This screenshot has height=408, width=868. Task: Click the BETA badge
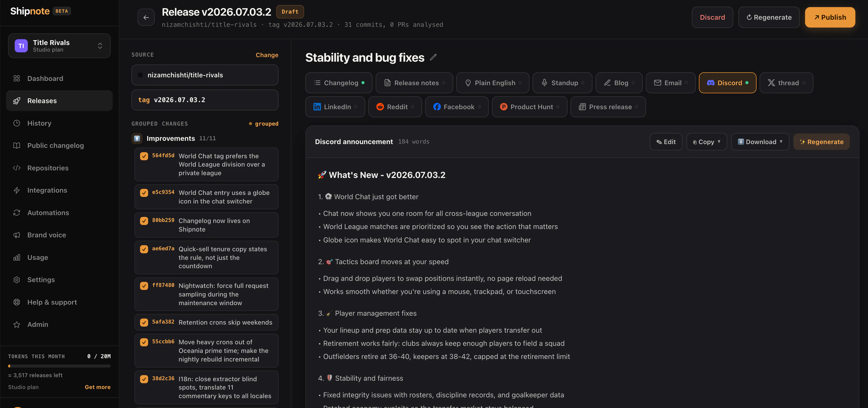62,11
